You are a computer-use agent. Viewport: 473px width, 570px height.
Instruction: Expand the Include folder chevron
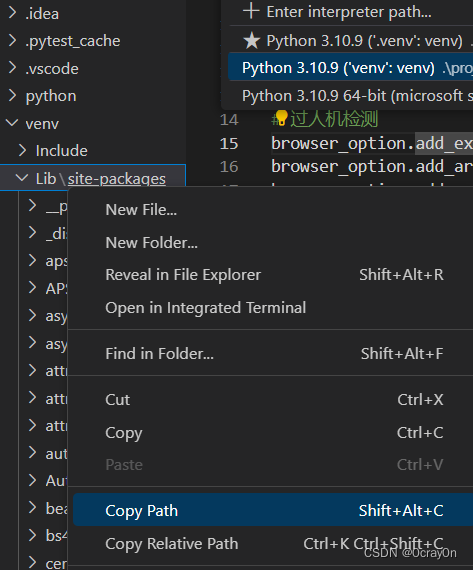(x=23, y=150)
